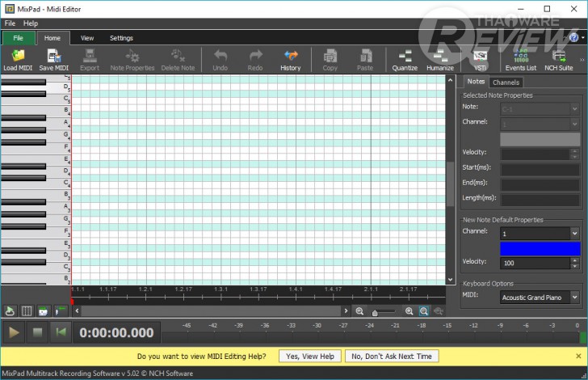Click the gray selected note color swatch

pos(540,139)
